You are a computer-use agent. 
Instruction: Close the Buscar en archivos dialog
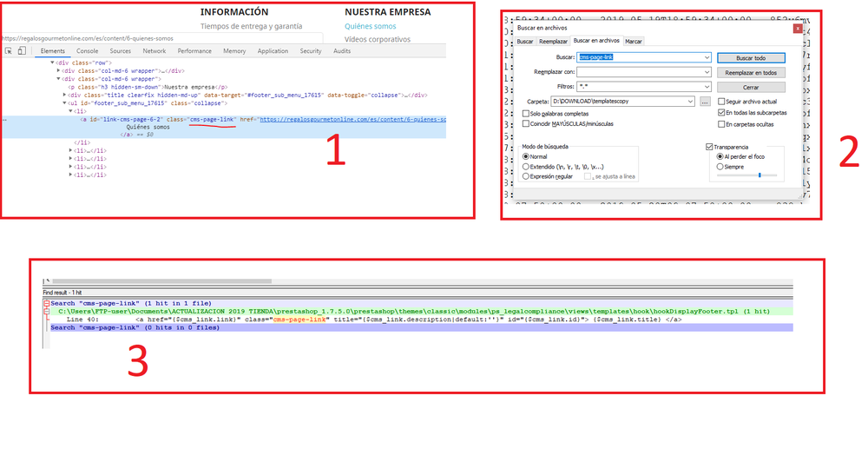pos(797,29)
